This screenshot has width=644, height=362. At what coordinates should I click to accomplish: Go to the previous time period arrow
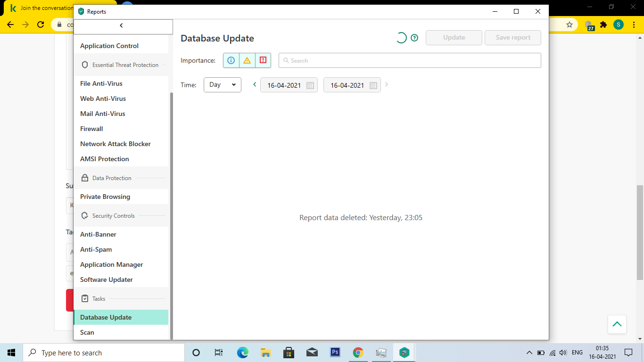pyautogui.click(x=255, y=85)
